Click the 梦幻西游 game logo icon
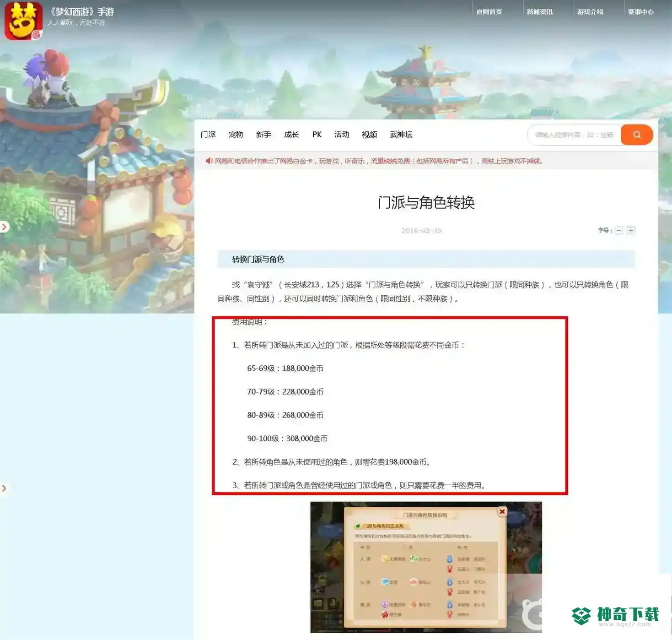The height and width of the screenshot is (640, 672). [23, 21]
